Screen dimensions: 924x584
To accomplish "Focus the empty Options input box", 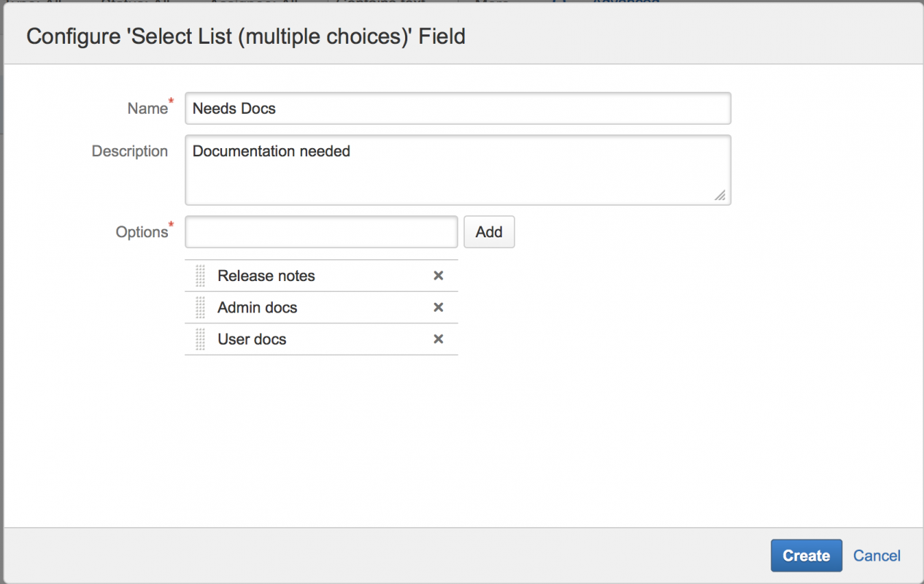I will 321,231.
